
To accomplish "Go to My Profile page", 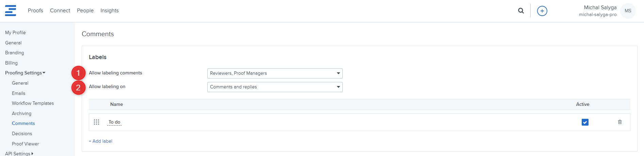I will click(x=15, y=32).
